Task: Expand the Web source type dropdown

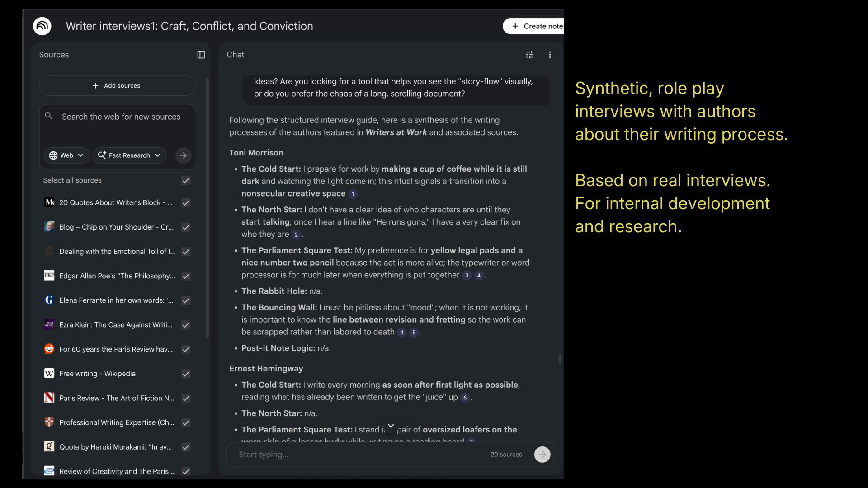Action: pyautogui.click(x=66, y=155)
